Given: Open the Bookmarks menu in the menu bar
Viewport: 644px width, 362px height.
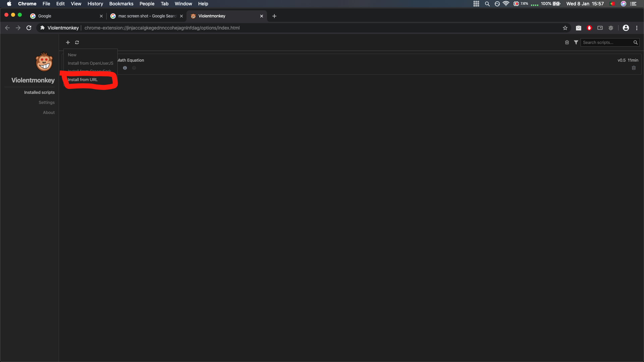Looking at the screenshot, I should coord(121,4).
